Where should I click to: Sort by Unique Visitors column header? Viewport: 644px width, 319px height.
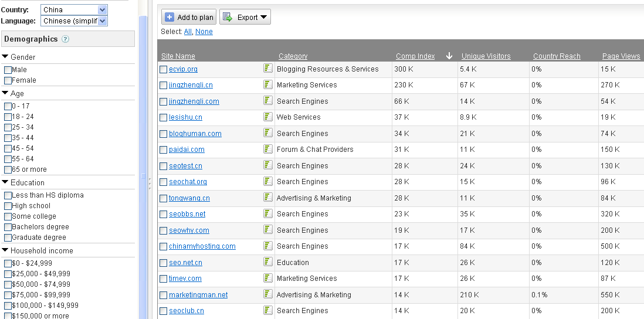[486, 56]
